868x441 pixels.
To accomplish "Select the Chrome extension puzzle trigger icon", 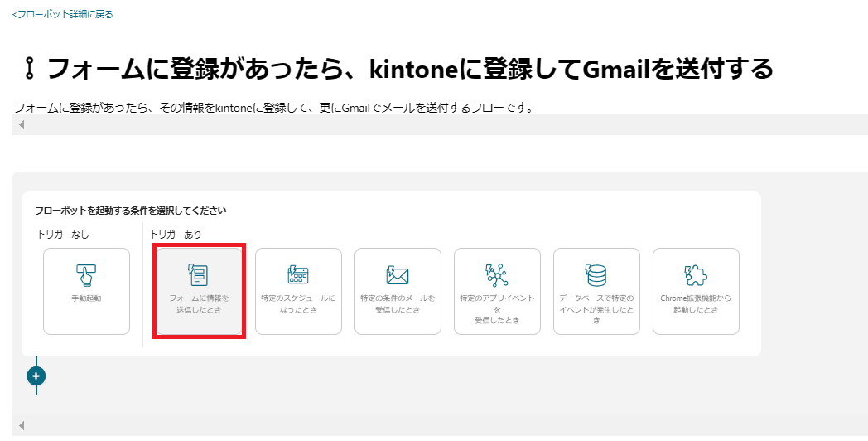I will (696, 274).
